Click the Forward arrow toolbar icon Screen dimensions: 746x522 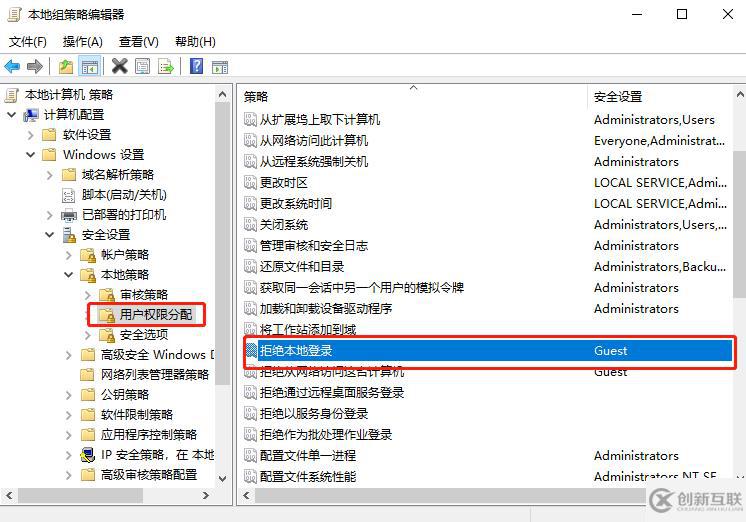(35, 66)
